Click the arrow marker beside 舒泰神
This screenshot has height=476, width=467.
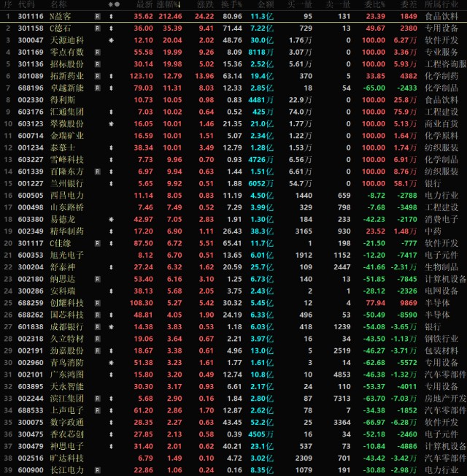click(x=111, y=267)
